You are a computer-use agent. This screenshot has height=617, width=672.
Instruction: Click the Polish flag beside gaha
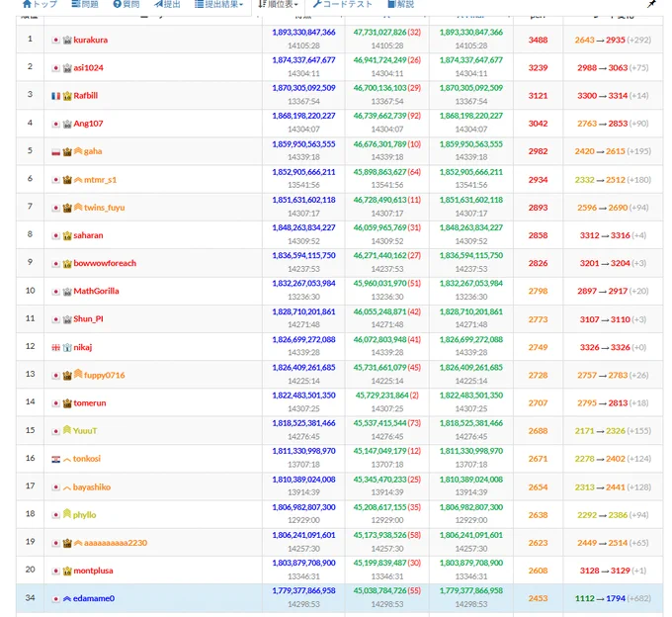(x=55, y=152)
